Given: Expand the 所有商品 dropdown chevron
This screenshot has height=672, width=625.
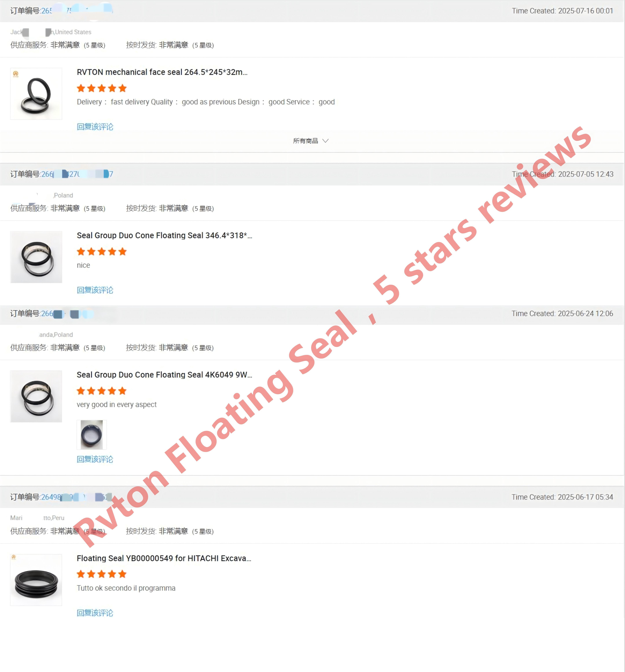Looking at the screenshot, I should click(x=325, y=141).
